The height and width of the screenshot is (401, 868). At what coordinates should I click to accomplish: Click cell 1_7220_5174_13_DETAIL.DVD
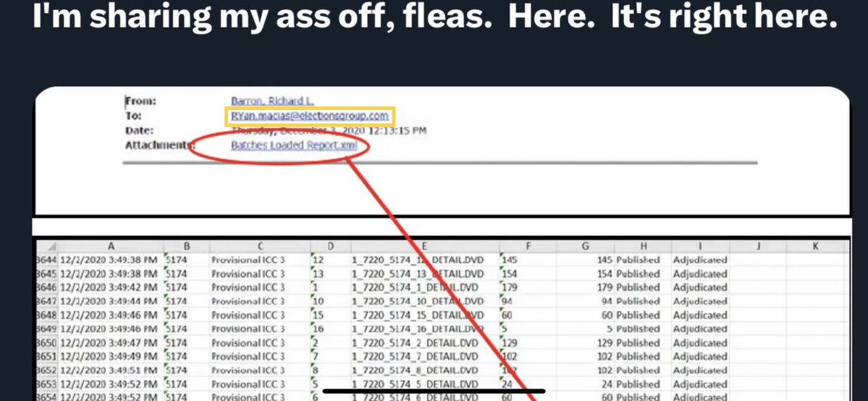coord(415,274)
